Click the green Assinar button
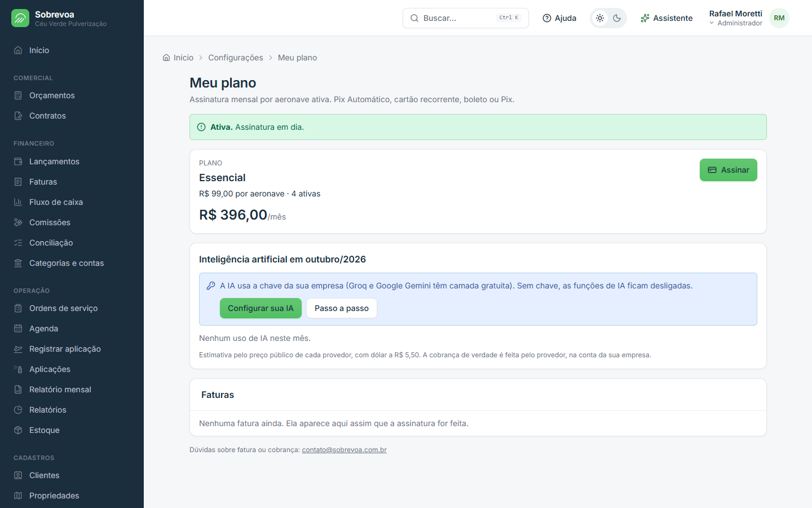 [729, 170]
